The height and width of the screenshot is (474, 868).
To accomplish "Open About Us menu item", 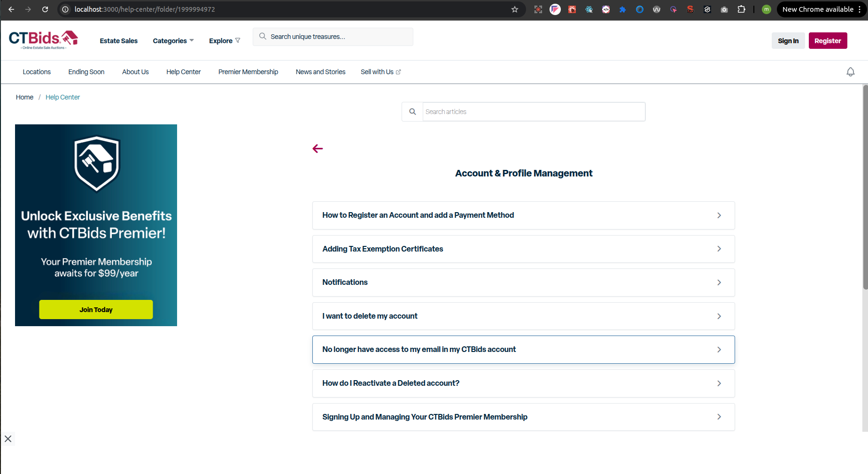I will 135,72.
